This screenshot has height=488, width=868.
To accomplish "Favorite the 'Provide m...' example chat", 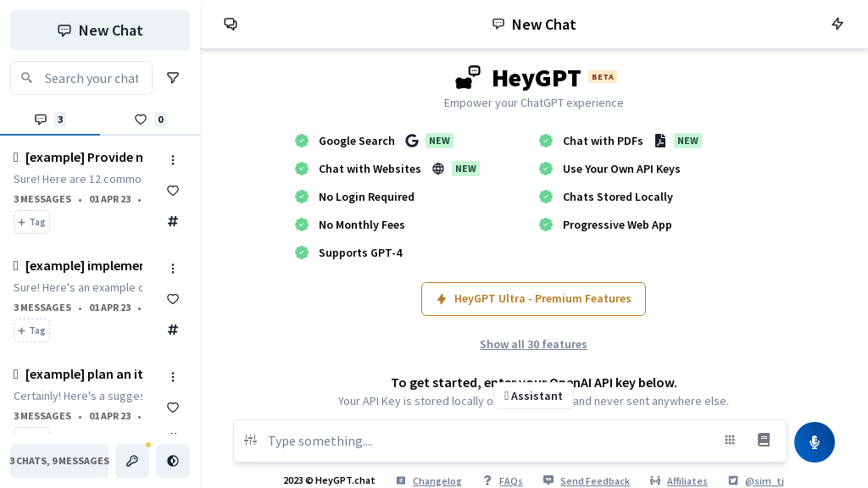I will pyautogui.click(x=173, y=191).
